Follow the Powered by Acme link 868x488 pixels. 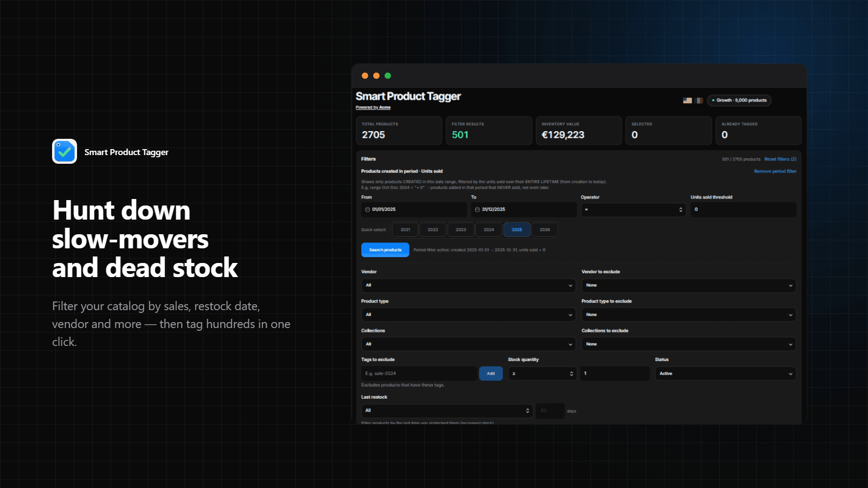373,107
